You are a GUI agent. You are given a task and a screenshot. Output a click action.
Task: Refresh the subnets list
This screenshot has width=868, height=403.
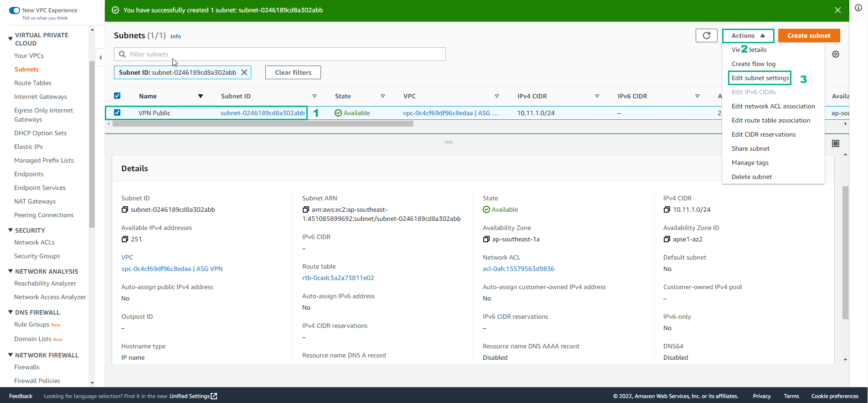pyautogui.click(x=707, y=36)
